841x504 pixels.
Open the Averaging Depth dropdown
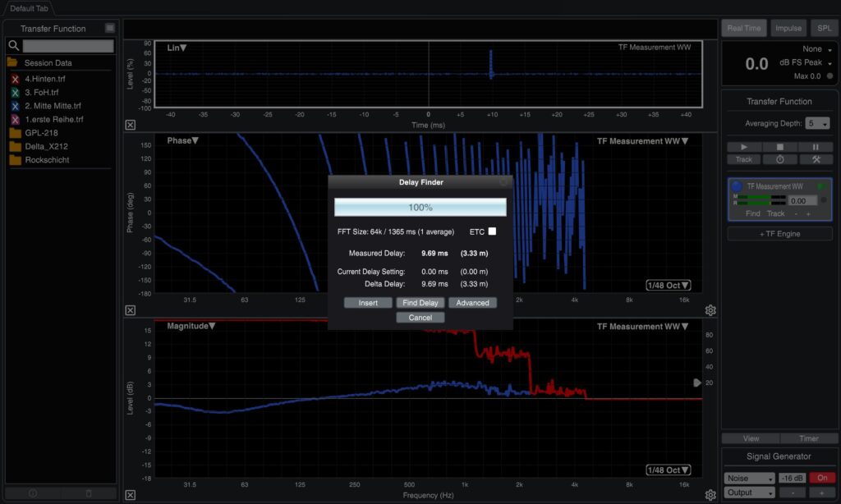(817, 123)
